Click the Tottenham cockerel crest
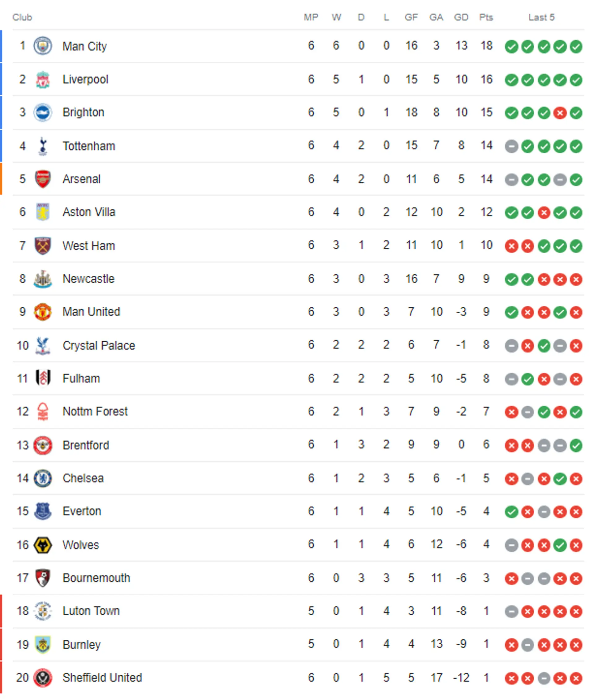This screenshot has width=594, height=700. click(x=43, y=146)
